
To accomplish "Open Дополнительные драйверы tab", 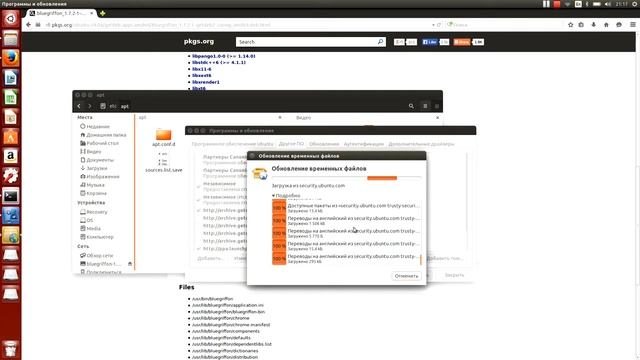I will pyautogui.click(x=421, y=144).
